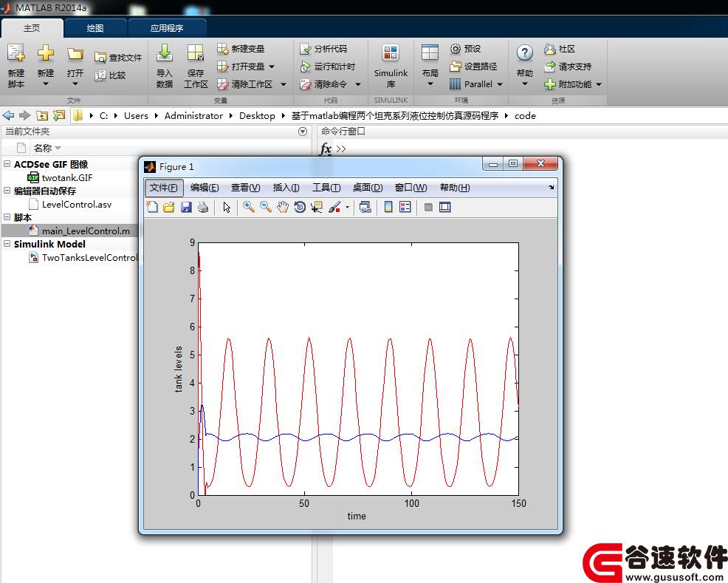
Task: Open the brush color dropdown arrow in Figure 1
Action: pos(347,207)
